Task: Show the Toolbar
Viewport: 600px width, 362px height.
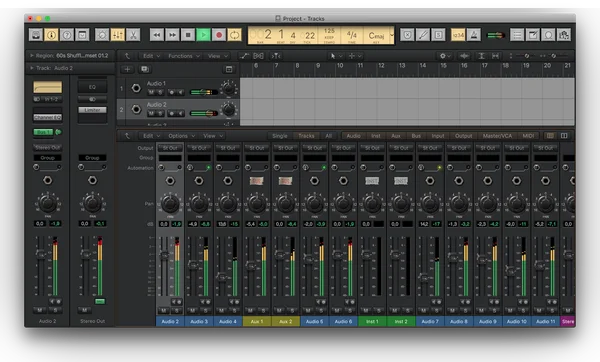Action: tap(82, 35)
